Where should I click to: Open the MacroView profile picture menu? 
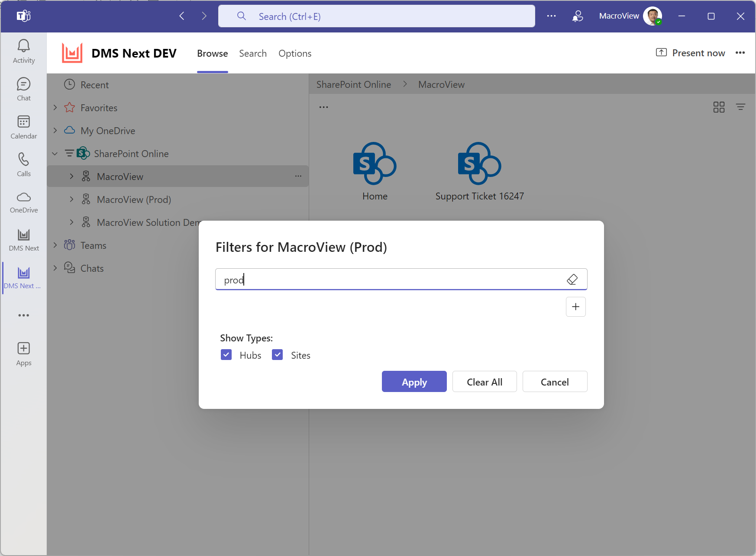653,16
